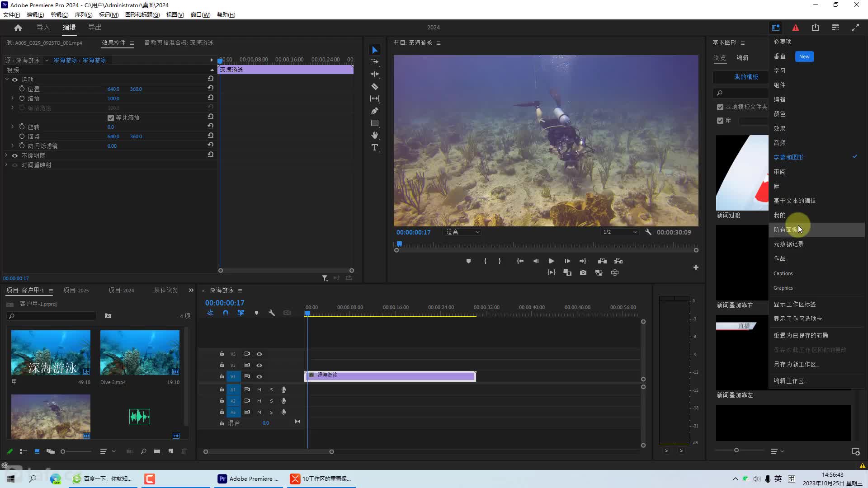Click My Templates button
This screenshot has height=488, width=868.
(x=742, y=77)
